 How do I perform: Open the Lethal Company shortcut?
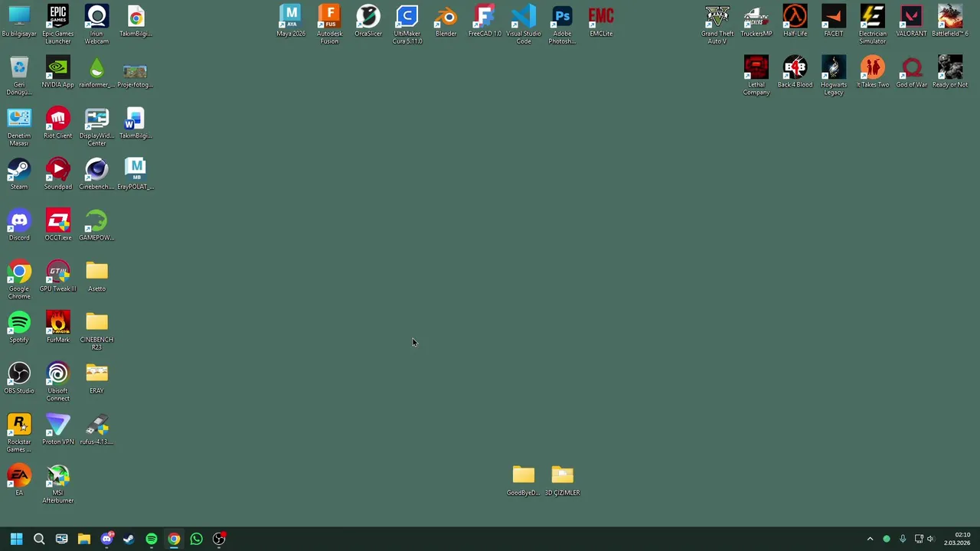pos(756,75)
